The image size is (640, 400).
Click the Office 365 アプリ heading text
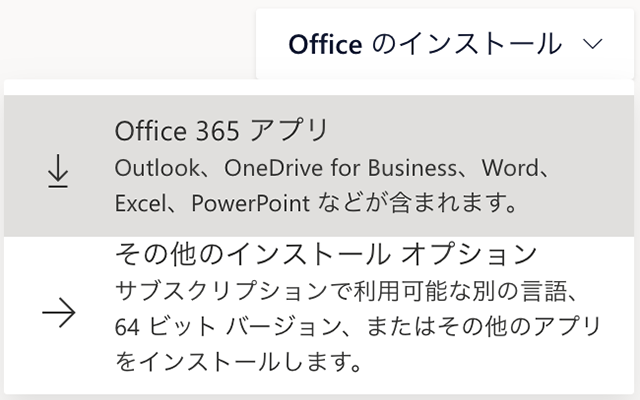click(x=222, y=131)
